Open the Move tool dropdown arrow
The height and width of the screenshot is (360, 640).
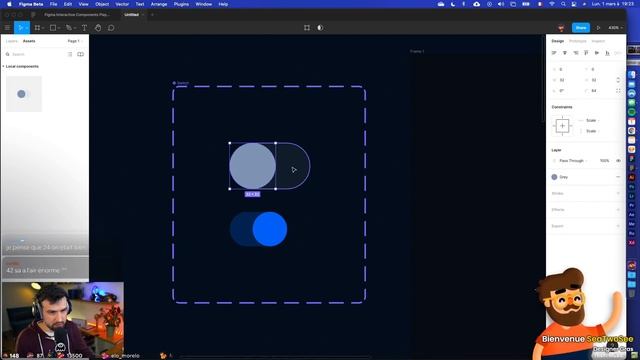pos(27,28)
